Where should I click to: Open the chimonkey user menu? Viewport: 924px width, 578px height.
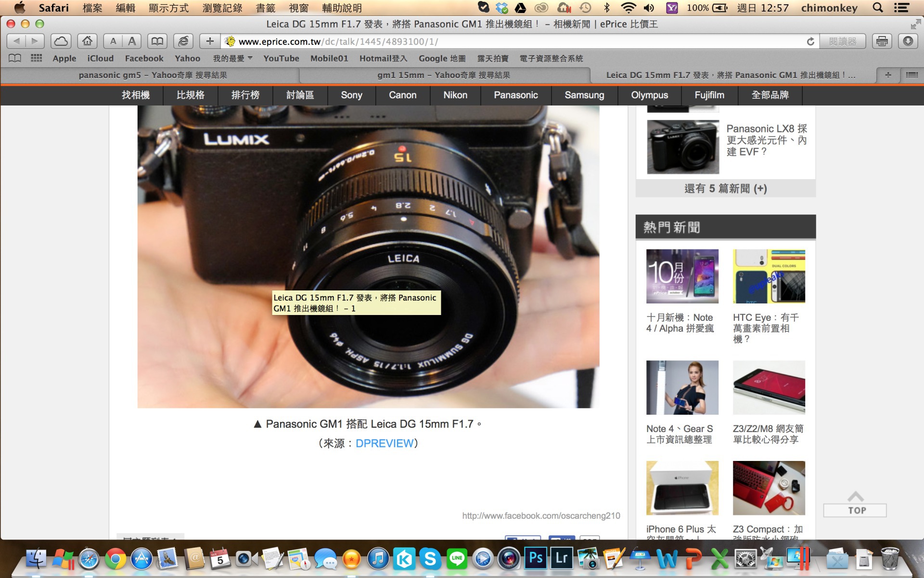click(x=829, y=8)
